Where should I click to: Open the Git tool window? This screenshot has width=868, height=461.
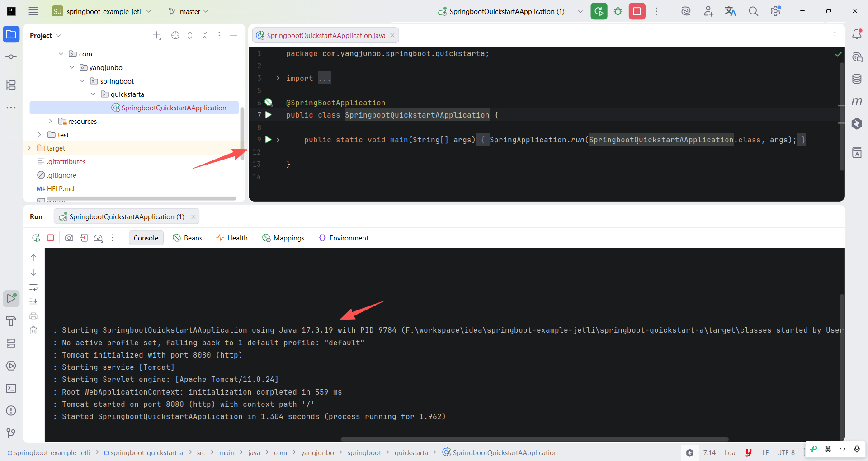(x=11, y=433)
